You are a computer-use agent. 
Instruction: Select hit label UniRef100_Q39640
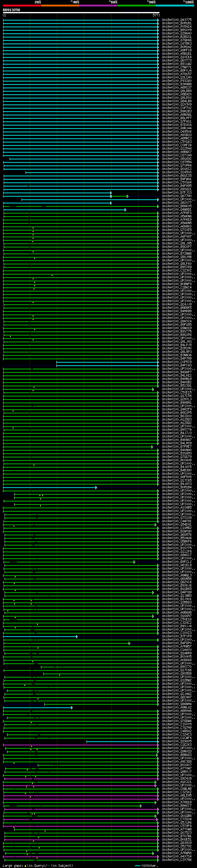(177, 33)
